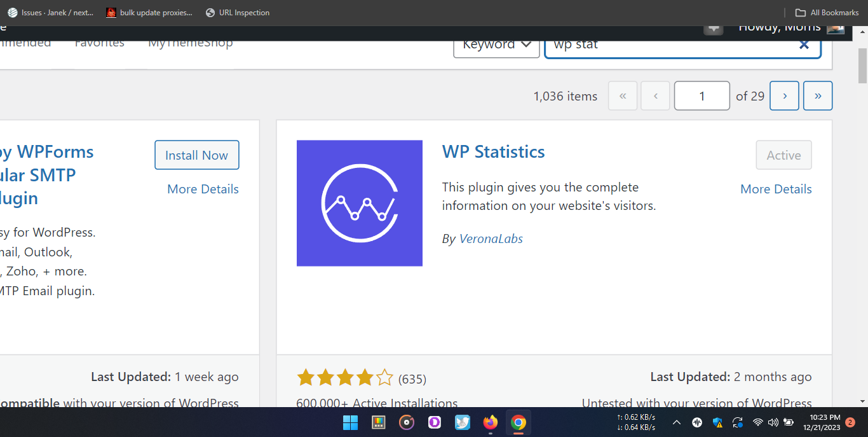
Task: Open More Details for the WPForms SMTP plugin
Action: point(203,189)
